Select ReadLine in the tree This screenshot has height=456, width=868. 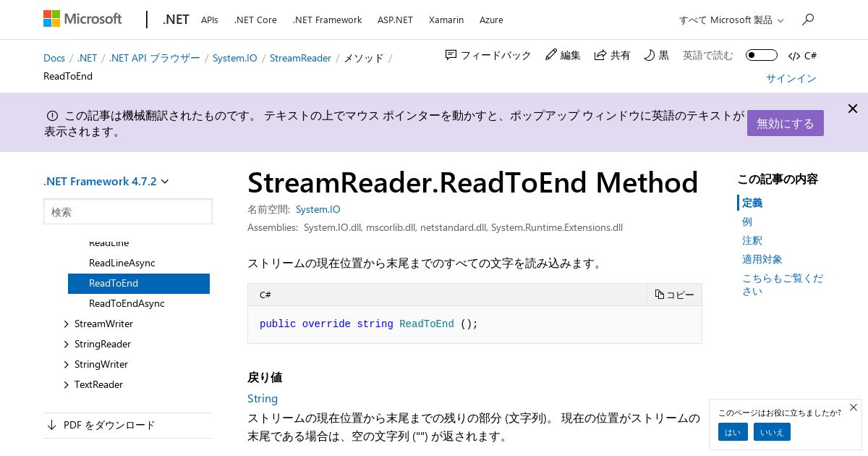point(109,243)
